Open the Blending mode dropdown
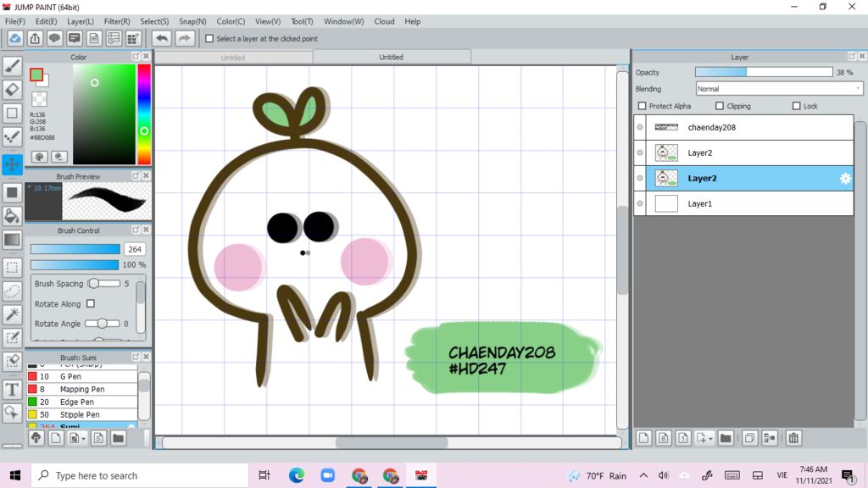 point(779,89)
